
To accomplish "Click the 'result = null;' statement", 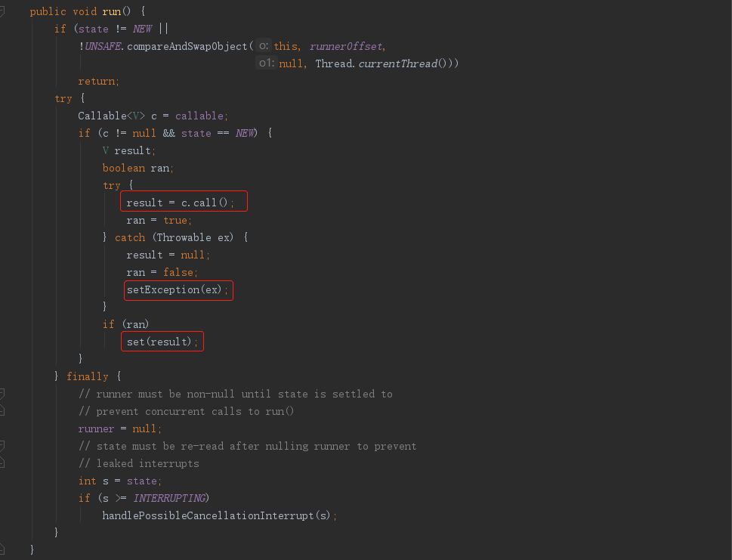I will (168, 255).
